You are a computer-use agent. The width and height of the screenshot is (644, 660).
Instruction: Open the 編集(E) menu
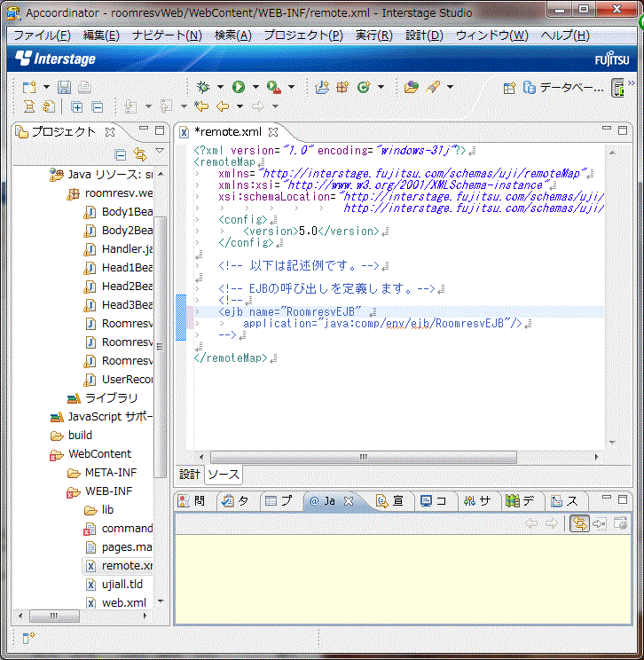[x=101, y=35]
